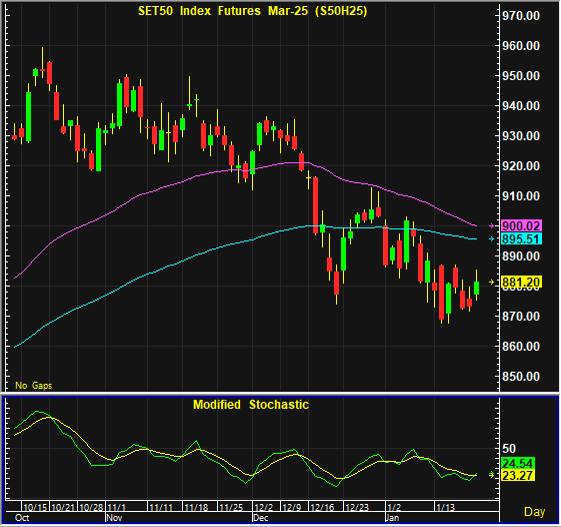561x527 pixels.
Task: Click the Jan month label
Action: (392, 518)
